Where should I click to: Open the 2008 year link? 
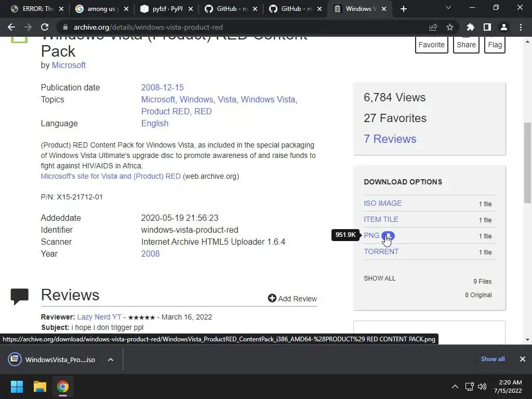[x=150, y=254]
